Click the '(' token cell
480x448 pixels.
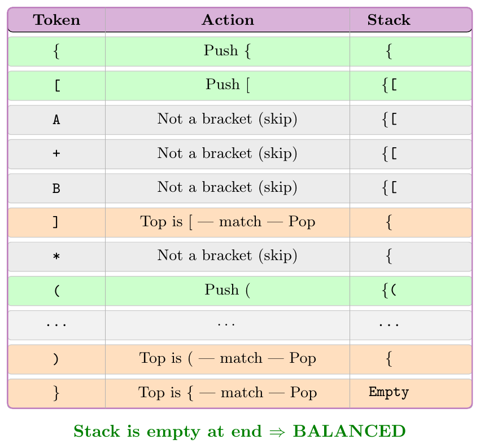point(57,290)
